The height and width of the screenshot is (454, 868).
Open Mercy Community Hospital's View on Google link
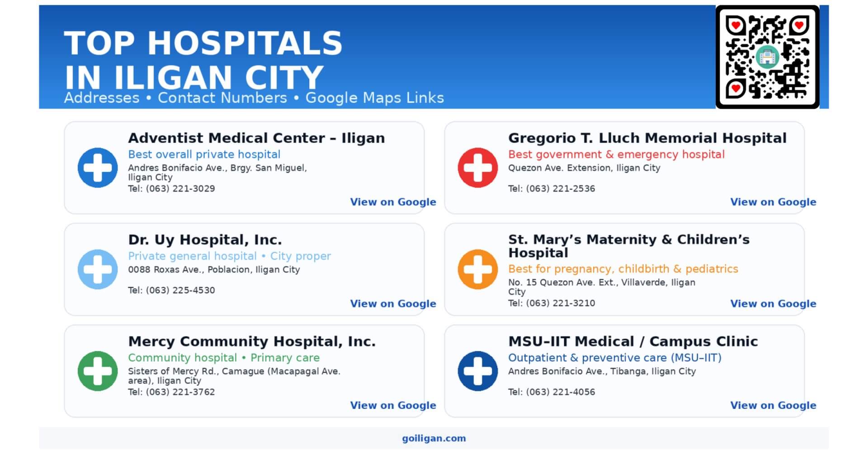pyautogui.click(x=392, y=405)
